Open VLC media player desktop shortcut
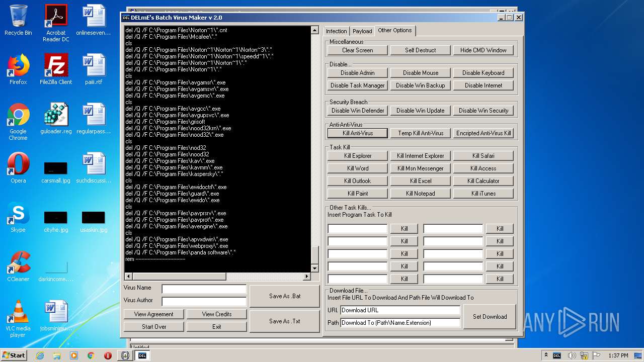The height and width of the screenshot is (362, 644). [x=18, y=319]
